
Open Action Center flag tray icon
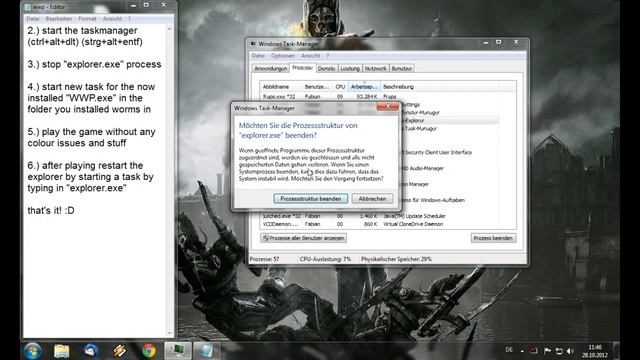coord(547,351)
